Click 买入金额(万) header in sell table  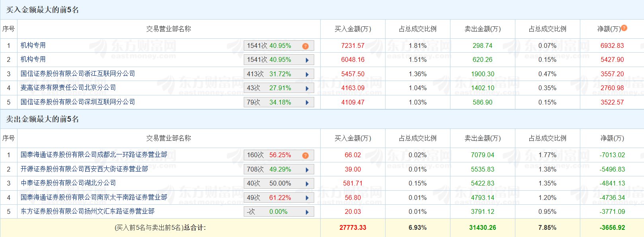353,138
